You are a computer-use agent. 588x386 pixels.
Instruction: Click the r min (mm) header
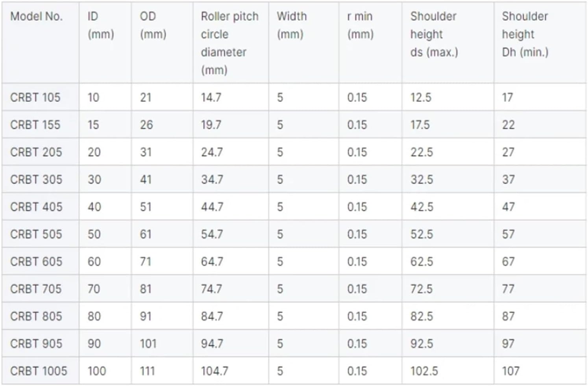click(x=360, y=25)
